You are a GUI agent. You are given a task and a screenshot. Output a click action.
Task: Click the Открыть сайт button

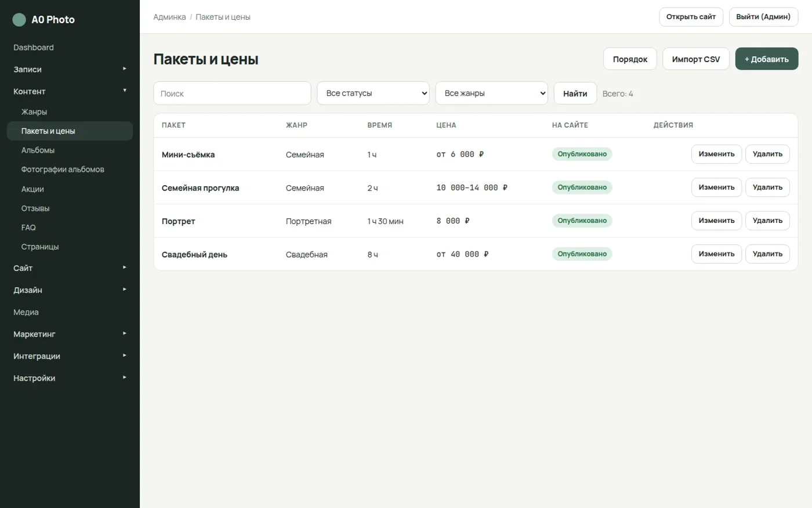[x=691, y=17]
